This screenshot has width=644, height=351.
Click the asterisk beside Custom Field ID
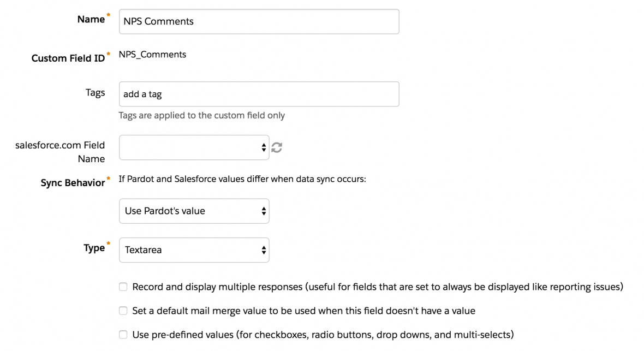coord(109,53)
